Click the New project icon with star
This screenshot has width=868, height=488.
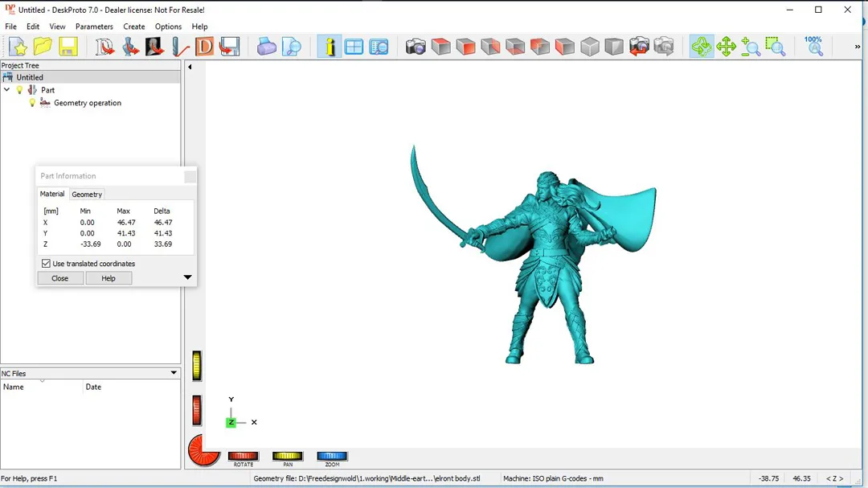coord(18,47)
